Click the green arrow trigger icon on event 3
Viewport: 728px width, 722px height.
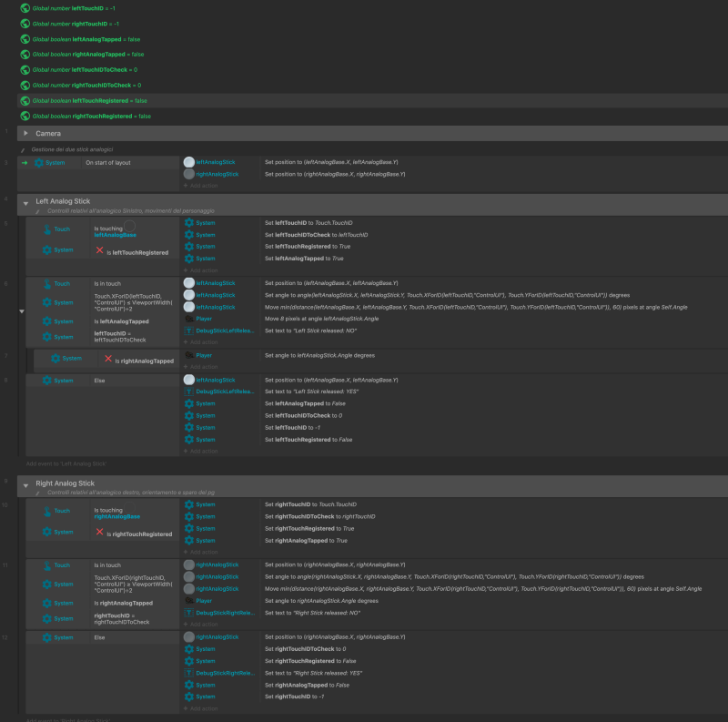click(25, 163)
